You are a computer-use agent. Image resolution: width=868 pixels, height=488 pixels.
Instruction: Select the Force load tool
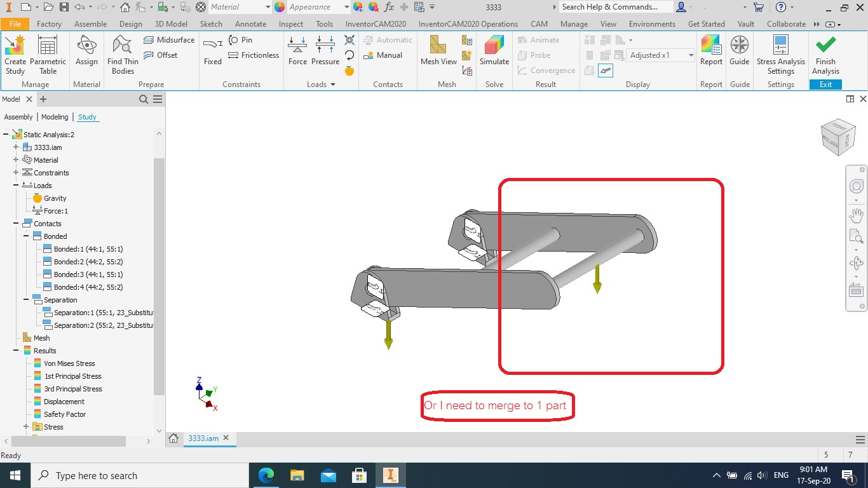297,54
